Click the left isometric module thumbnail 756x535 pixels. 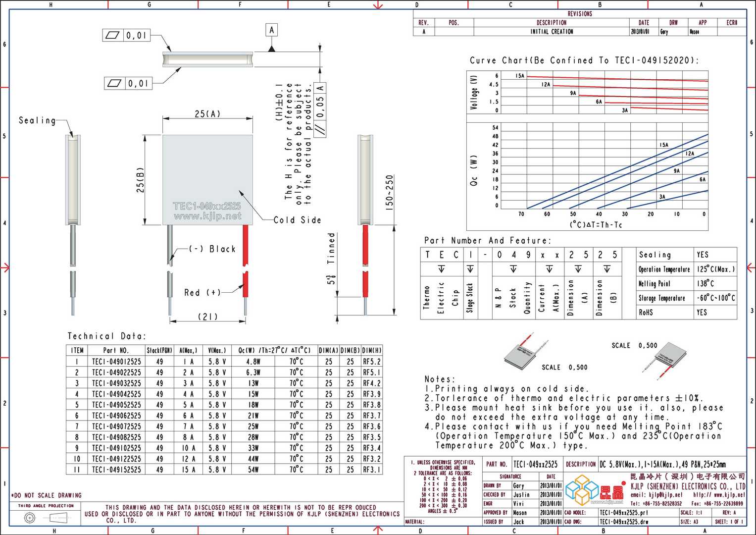pyautogui.click(x=526, y=351)
